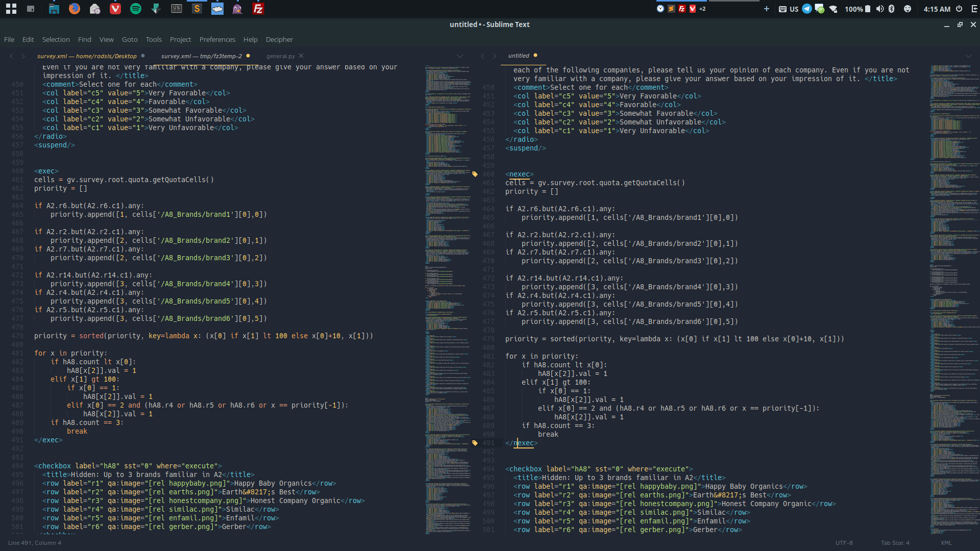Open the Pidgin messenger icon
This screenshot has width=980, height=551.
pos(237,9)
